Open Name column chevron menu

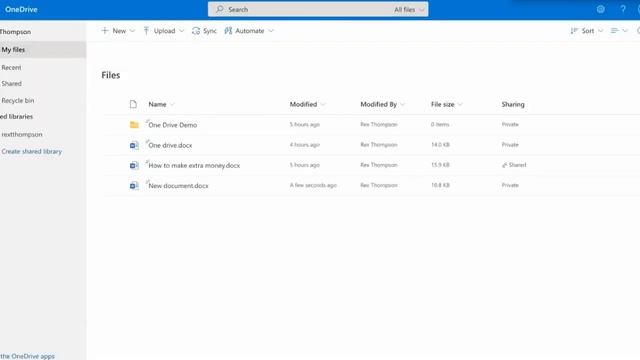(172, 104)
